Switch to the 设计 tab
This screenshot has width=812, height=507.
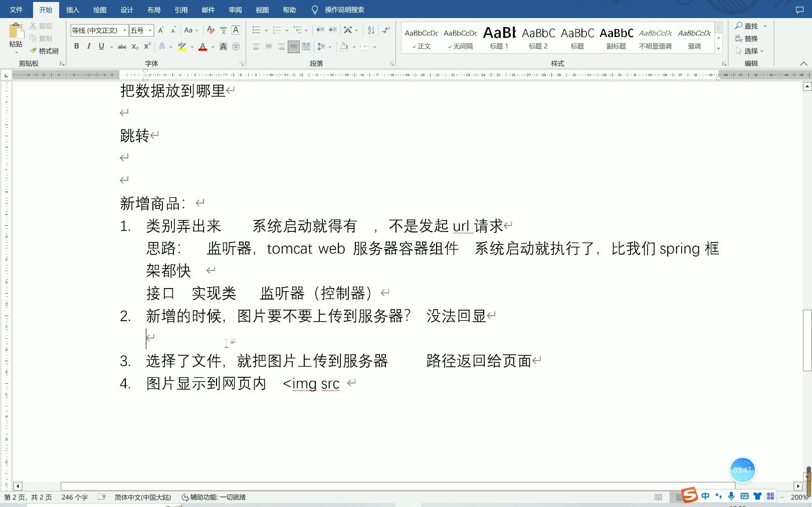(127, 10)
